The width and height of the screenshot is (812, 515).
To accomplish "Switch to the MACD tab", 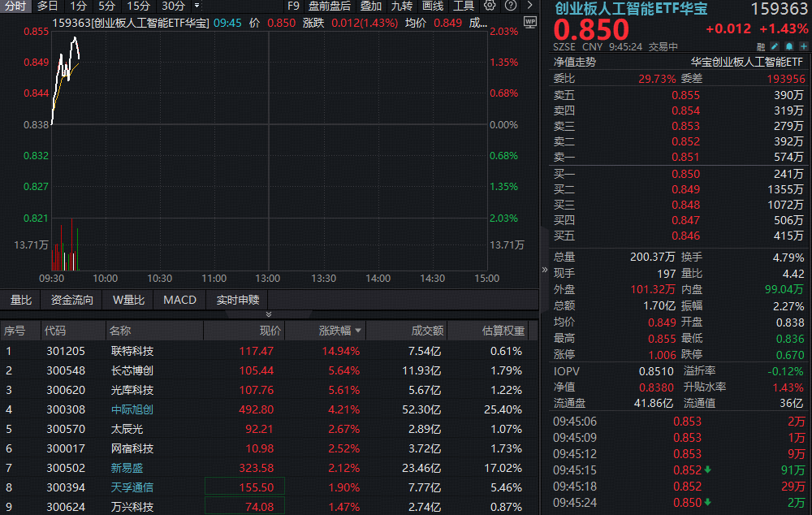I will pos(179,299).
